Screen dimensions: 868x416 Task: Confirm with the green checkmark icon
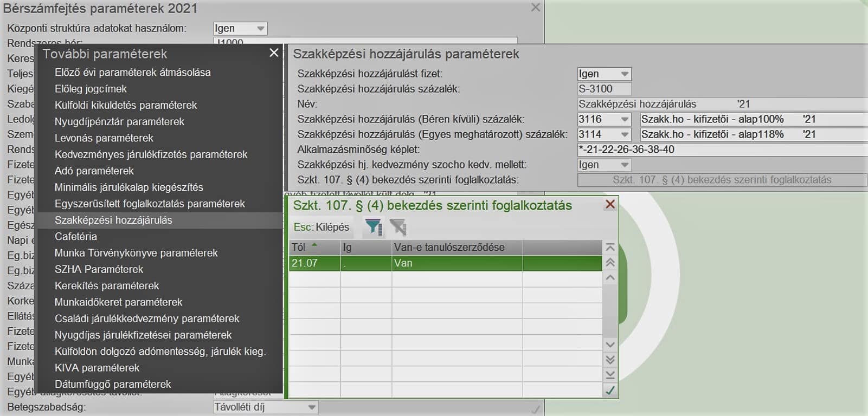click(610, 390)
